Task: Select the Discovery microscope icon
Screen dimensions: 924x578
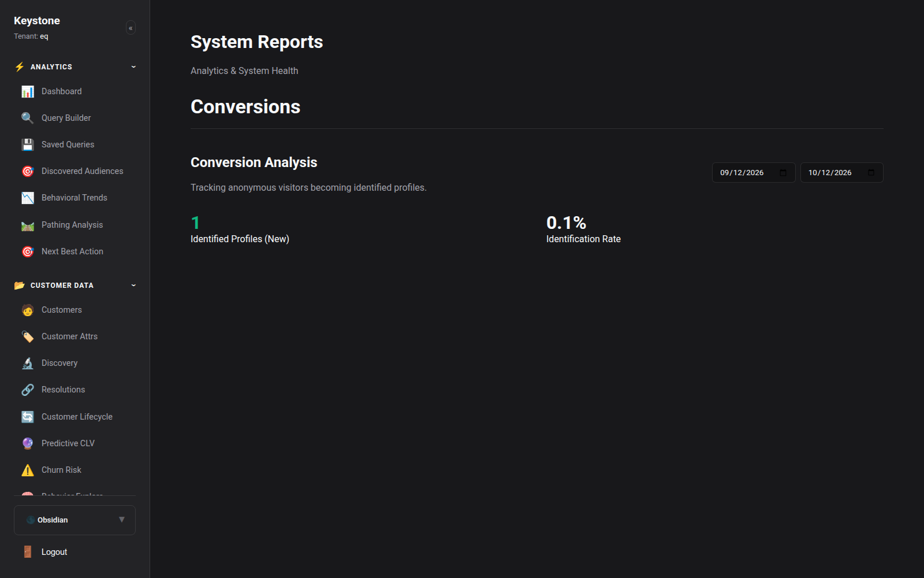Action: coord(28,363)
